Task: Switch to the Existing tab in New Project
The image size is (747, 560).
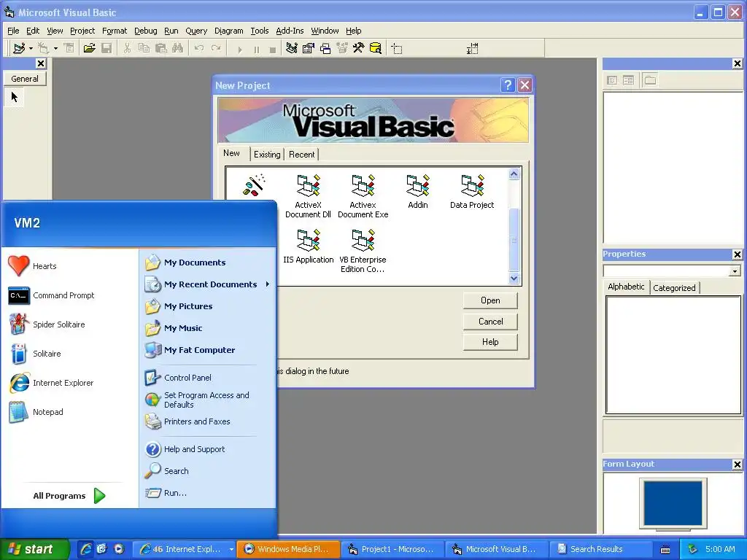Action: point(267,155)
